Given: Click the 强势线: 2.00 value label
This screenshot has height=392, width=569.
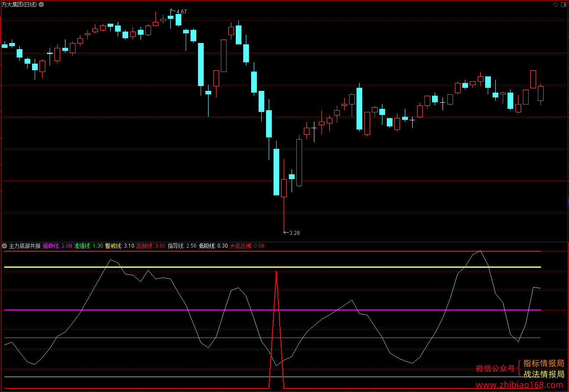Looking at the screenshot, I should tap(57, 246).
